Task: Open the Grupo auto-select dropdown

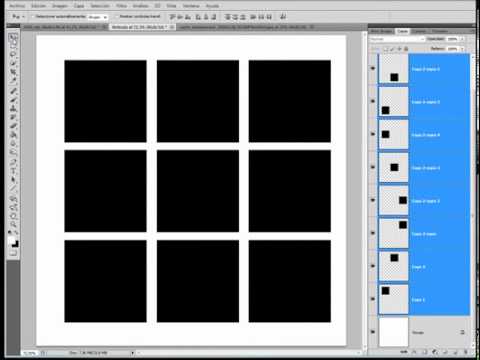Action: point(98,17)
